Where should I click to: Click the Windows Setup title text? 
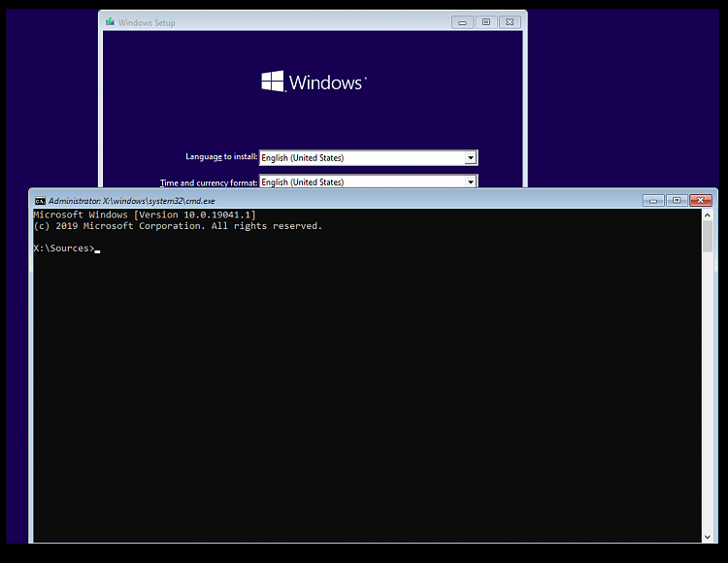147,22
